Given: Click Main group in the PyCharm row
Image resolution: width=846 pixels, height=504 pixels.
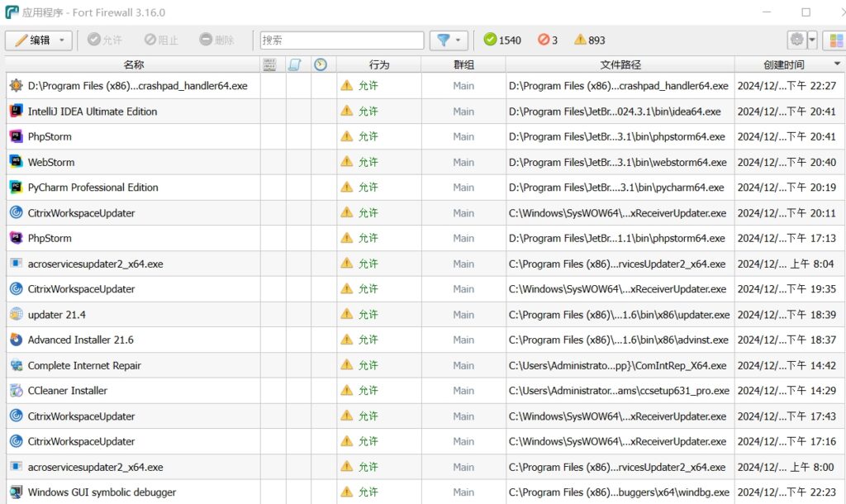Looking at the screenshot, I should coord(463,188).
